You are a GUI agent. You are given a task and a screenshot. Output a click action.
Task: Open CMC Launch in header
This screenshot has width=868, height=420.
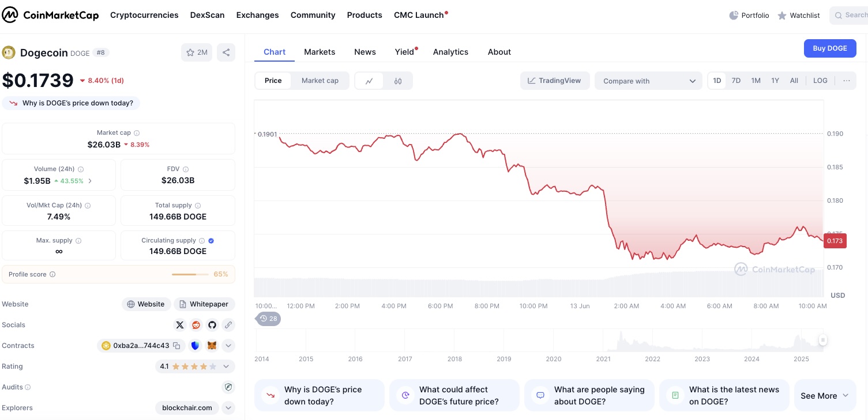click(420, 15)
